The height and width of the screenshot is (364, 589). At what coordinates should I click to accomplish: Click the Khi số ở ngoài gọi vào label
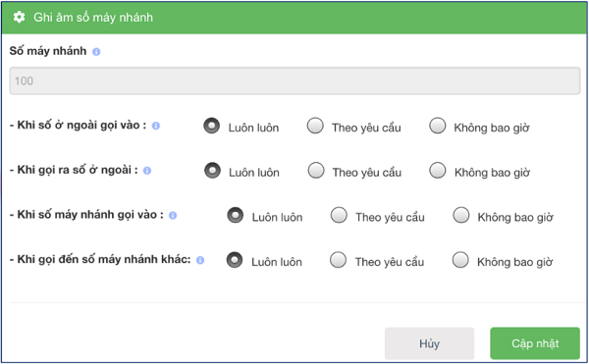pyautogui.click(x=78, y=126)
